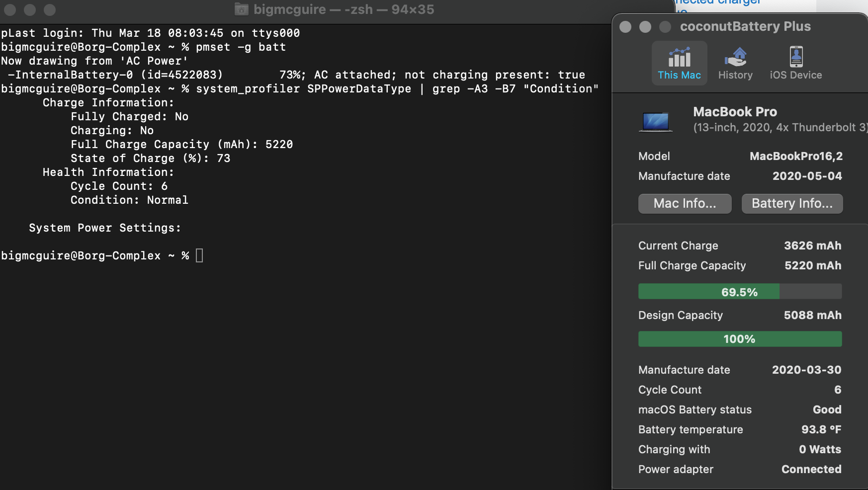Image resolution: width=868 pixels, height=490 pixels.
Task: Click the 'MacBook Pro' heading in coconutBattery
Action: click(735, 112)
